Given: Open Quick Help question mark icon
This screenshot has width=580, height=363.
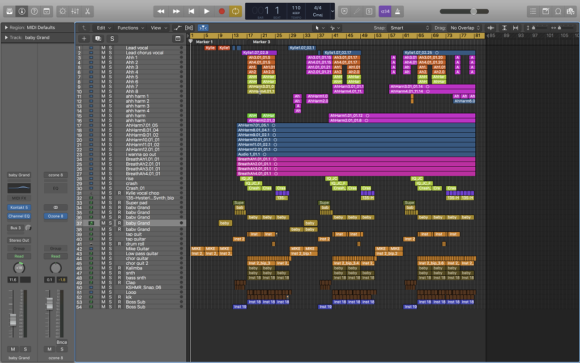Looking at the screenshot, I should [34, 11].
